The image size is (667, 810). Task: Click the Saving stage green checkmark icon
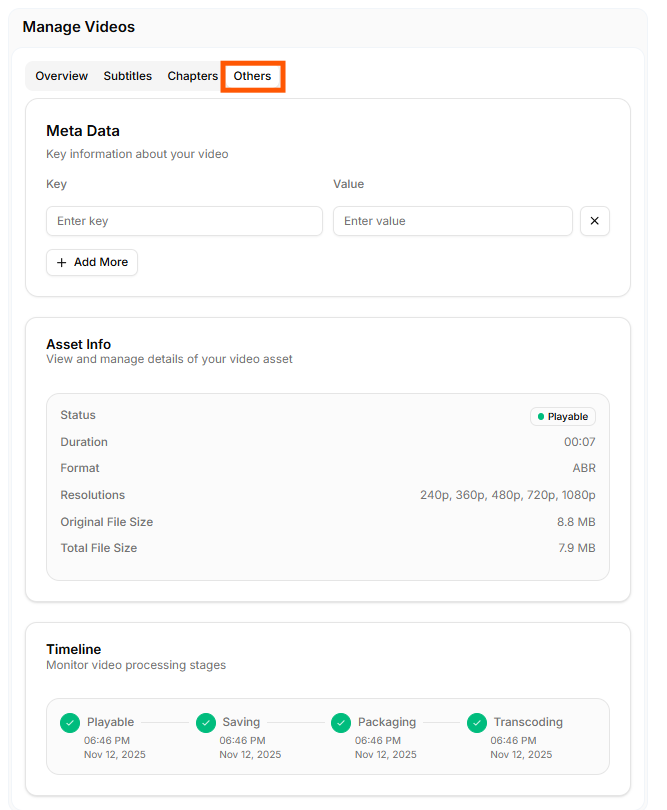click(206, 722)
